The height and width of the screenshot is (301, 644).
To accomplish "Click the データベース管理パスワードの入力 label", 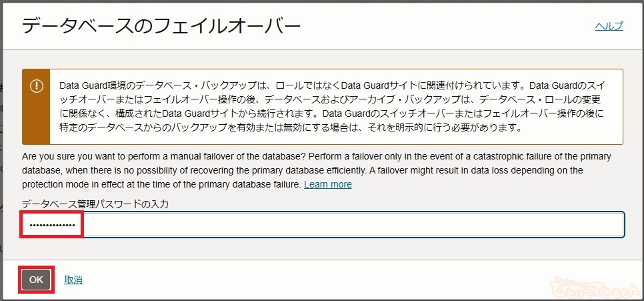I will point(95,204).
